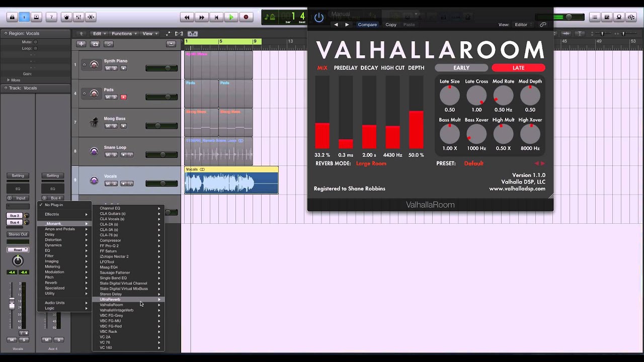Screen dimensions: 644x362
Task: Choose ValhallaRoom from plug-in list
Action: pyautogui.click(x=128, y=305)
